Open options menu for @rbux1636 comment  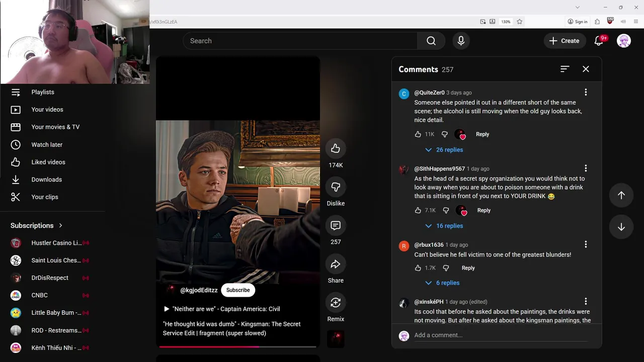coord(586,244)
